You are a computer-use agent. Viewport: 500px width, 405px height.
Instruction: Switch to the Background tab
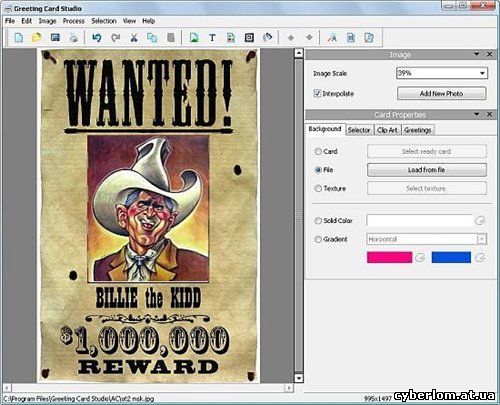click(325, 129)
